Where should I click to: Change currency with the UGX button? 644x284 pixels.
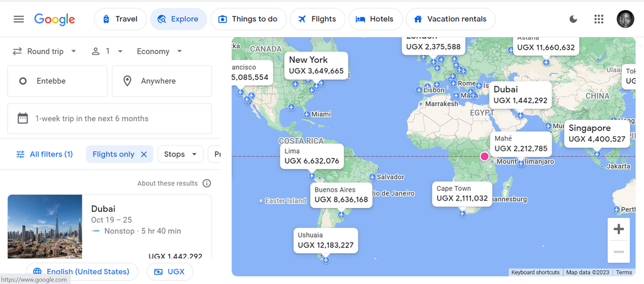(170, 271)
